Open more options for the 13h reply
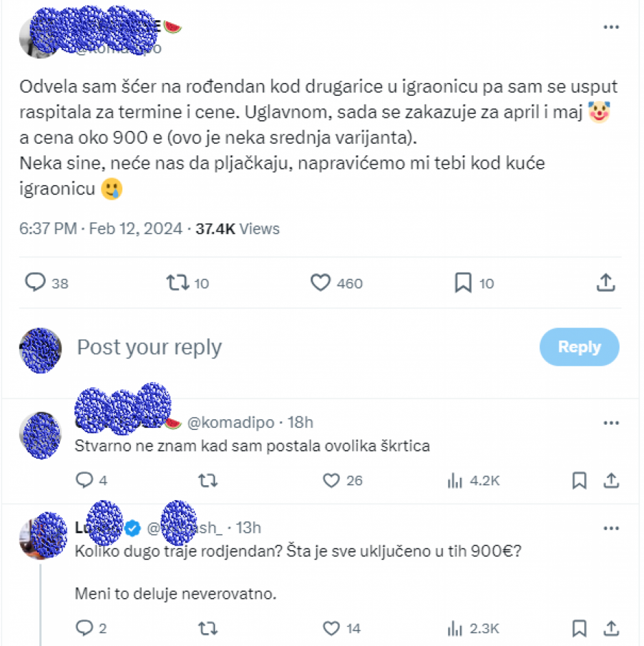Image resolution: width=644 pixels, height=646 pixels. coord(612,528)
